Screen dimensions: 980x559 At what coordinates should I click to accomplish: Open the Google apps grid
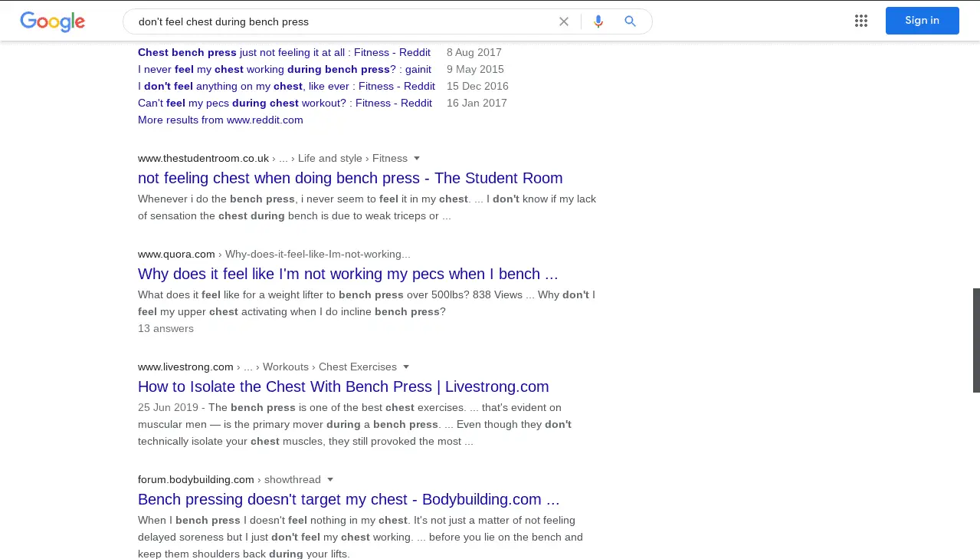coord(861,21)
